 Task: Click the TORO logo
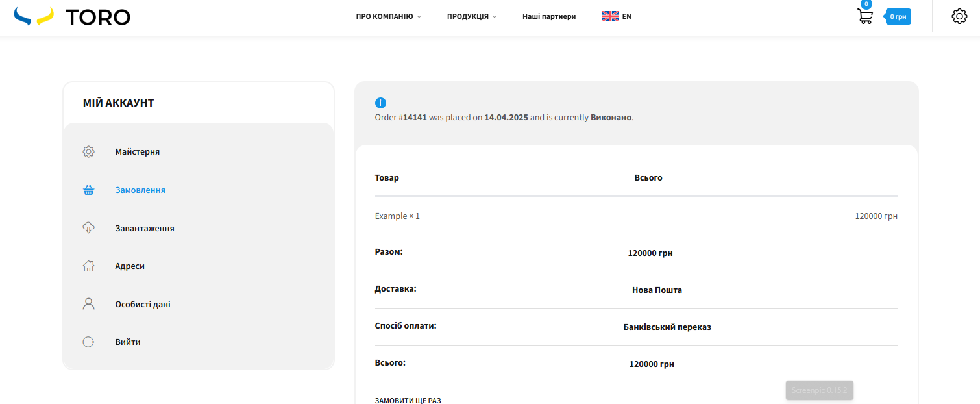(72, 17)
